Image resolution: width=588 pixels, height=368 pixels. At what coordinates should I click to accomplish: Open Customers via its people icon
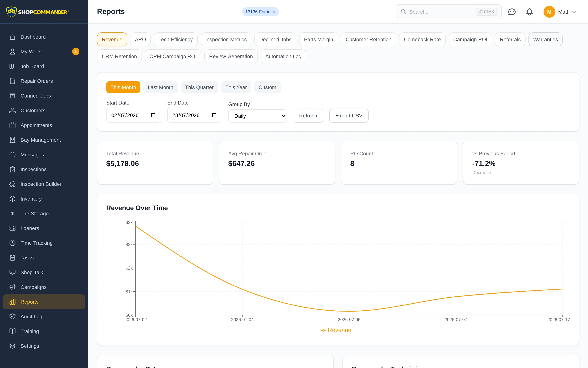pyautogui.click(x=12, y=111)
